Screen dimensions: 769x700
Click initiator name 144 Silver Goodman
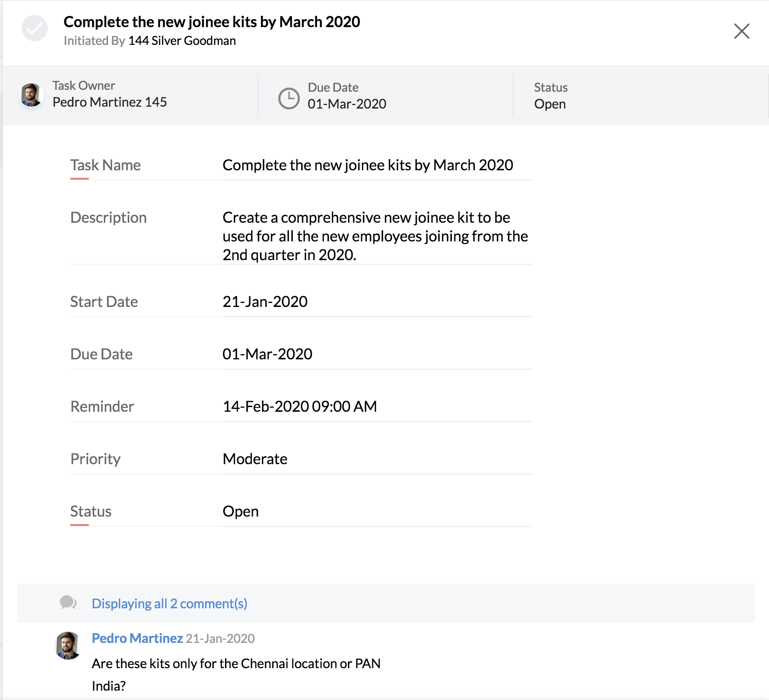coord(182,41)
